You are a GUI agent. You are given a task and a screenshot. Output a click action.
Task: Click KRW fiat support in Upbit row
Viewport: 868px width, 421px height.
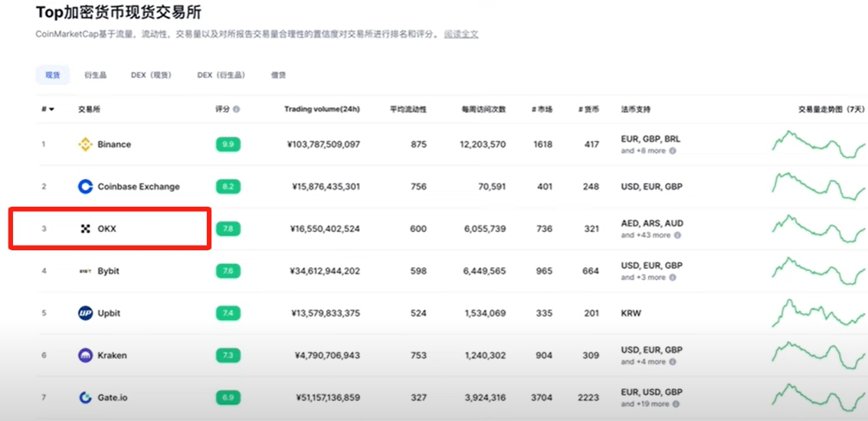click(x=631, y=313)
